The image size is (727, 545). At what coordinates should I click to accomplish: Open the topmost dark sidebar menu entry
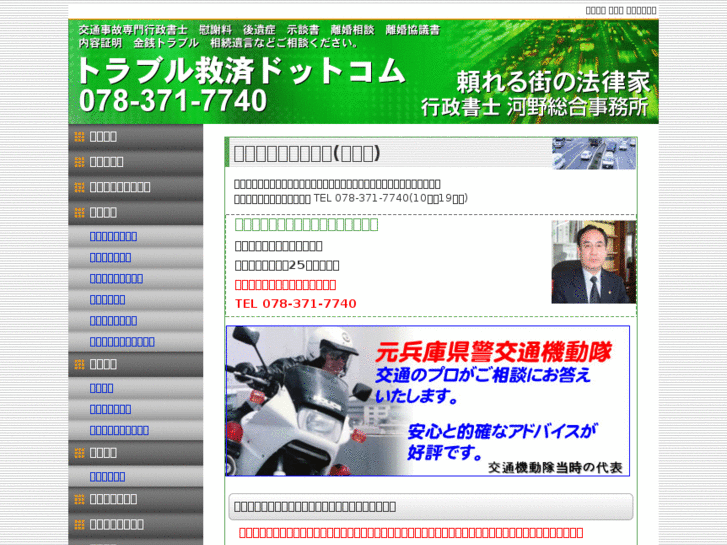point(135,136)
